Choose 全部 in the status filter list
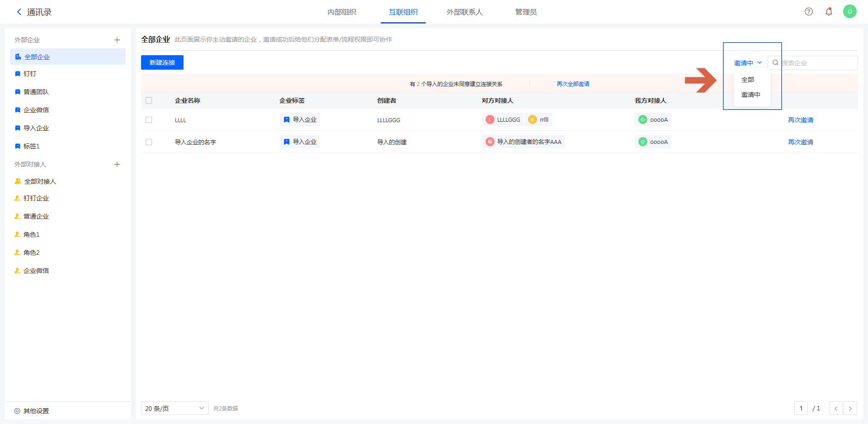Viewport: 868px width, 424px height. click(x=748, y=80)
